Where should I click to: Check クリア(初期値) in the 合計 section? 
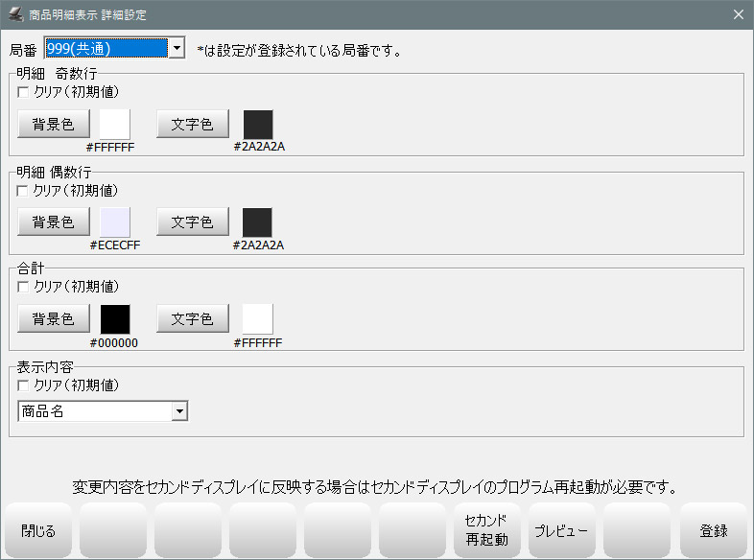23,287
